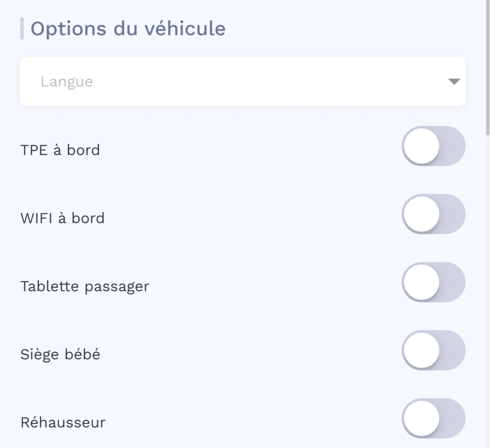Click the white knob of TPE switch
The height and width of the screenshot is (448, 490).
click(422, 146)
